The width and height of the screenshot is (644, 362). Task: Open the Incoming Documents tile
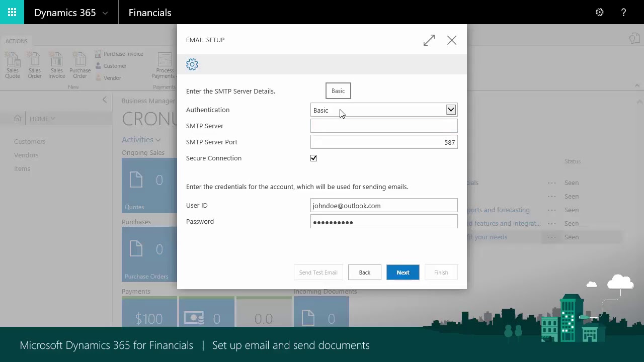(321, 312)
